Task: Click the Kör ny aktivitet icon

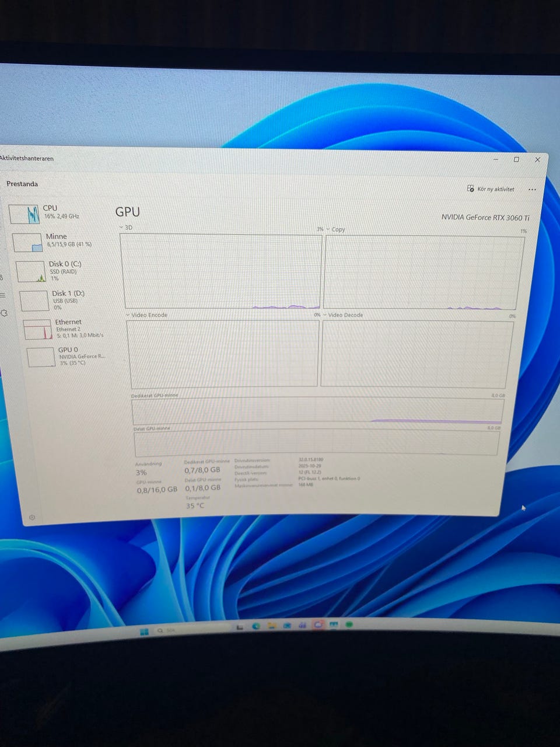Action: coord(471,189)
